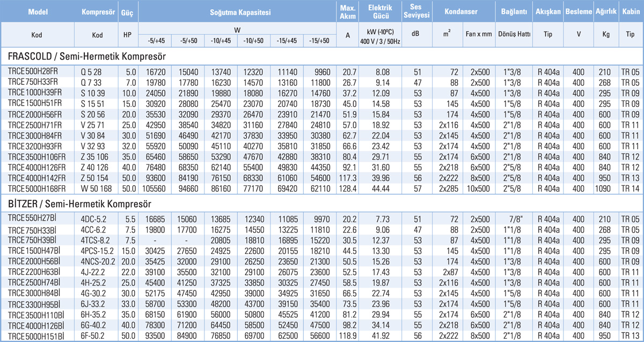644x342 pixels.
Task: Click the Soğutma Kapasitesi header
Action: [x=236, y=11]
